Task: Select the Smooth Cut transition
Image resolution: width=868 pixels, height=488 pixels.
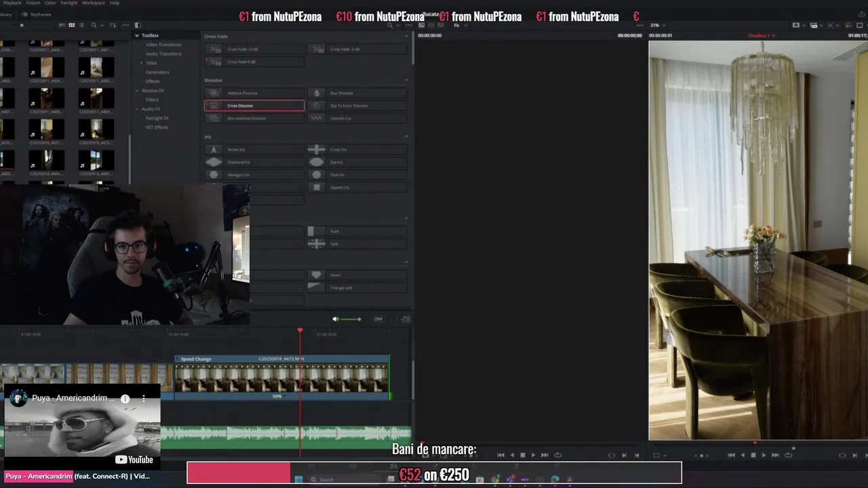Action: click(x=357, y=118)
